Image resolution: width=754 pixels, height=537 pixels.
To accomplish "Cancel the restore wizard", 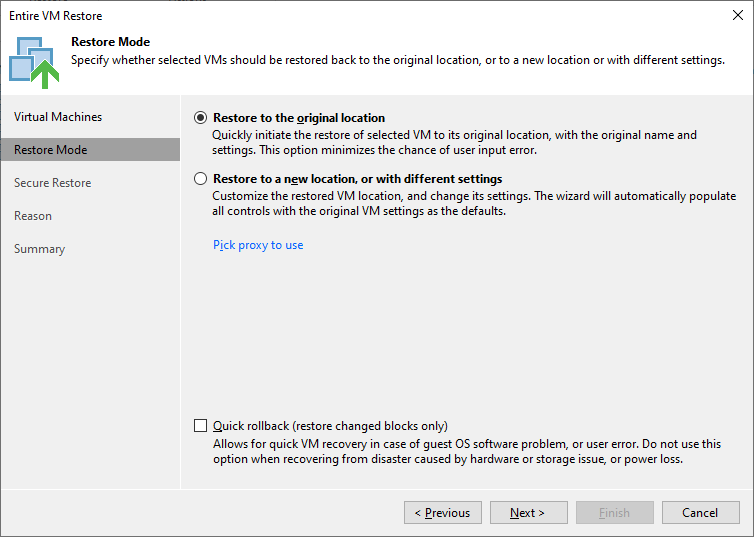I will (x=701, y=512).
